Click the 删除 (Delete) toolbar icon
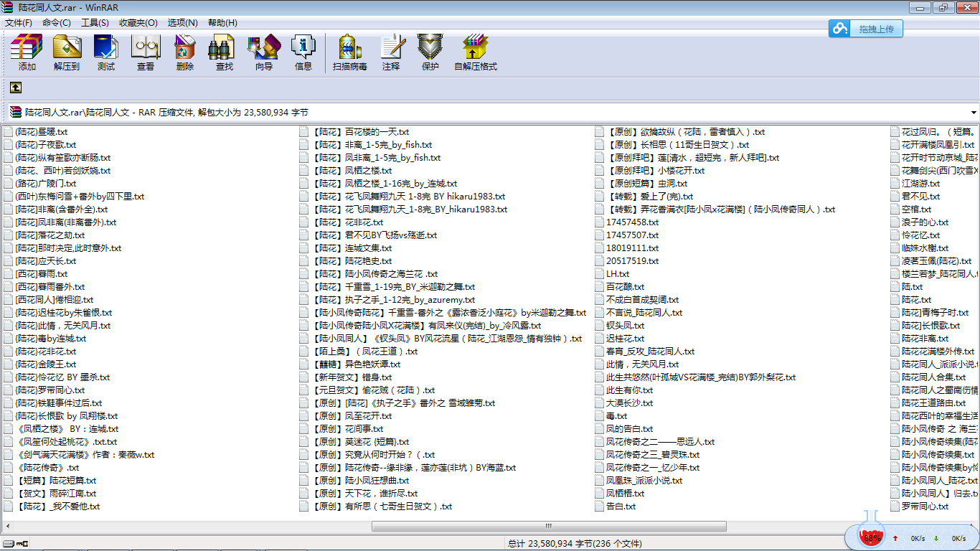Screen dimensions: 980x551 click(x=185, y=52)
